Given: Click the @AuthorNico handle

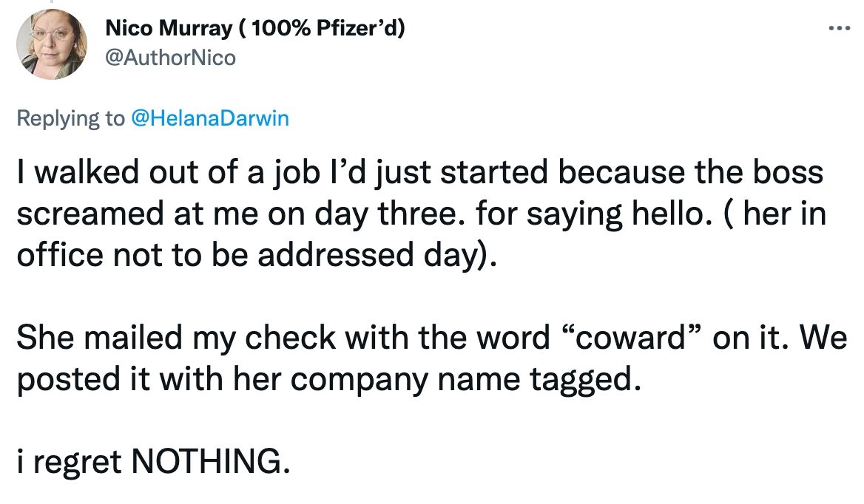Looking at the screenshot, I should (172, 58).
